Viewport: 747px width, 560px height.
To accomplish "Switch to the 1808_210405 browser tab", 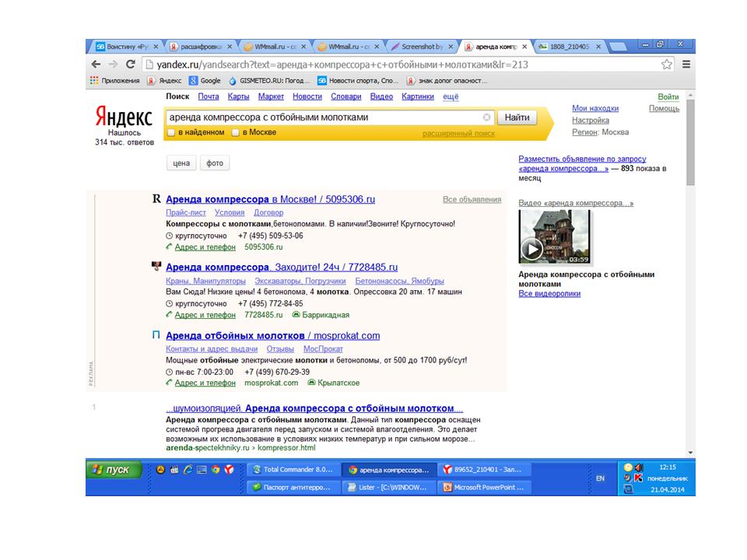I will 570,47.
